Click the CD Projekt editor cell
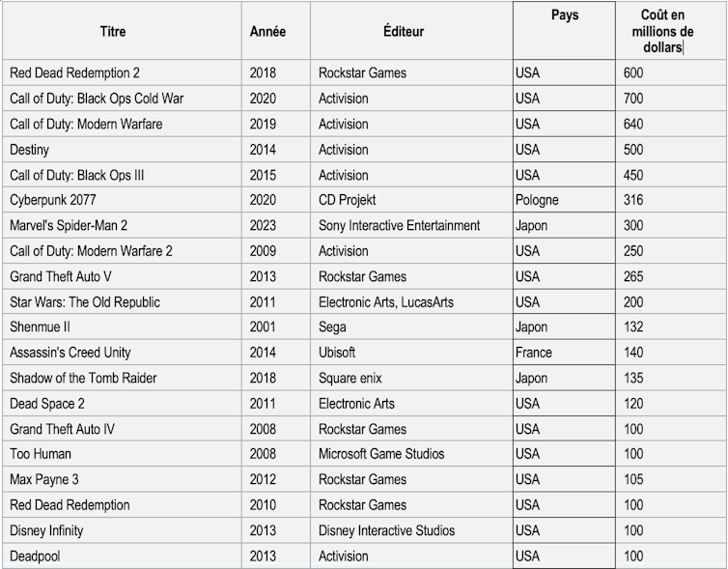Image resolution: width=728 pixels, height=569 pixels. coord(348,200)
